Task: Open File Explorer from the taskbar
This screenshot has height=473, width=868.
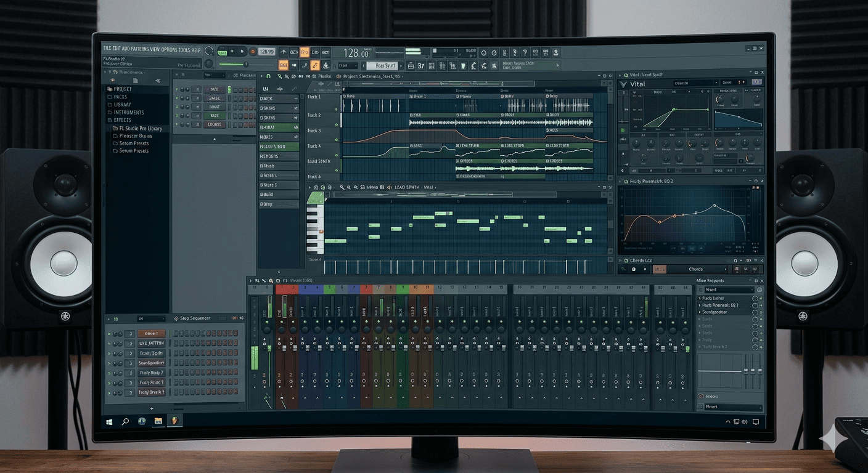Action: [158, 421]
